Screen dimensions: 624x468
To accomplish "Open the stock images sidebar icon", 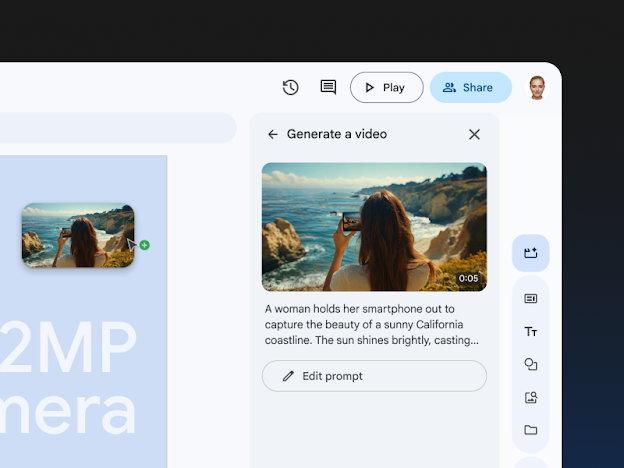I will (x=530, y=398).
